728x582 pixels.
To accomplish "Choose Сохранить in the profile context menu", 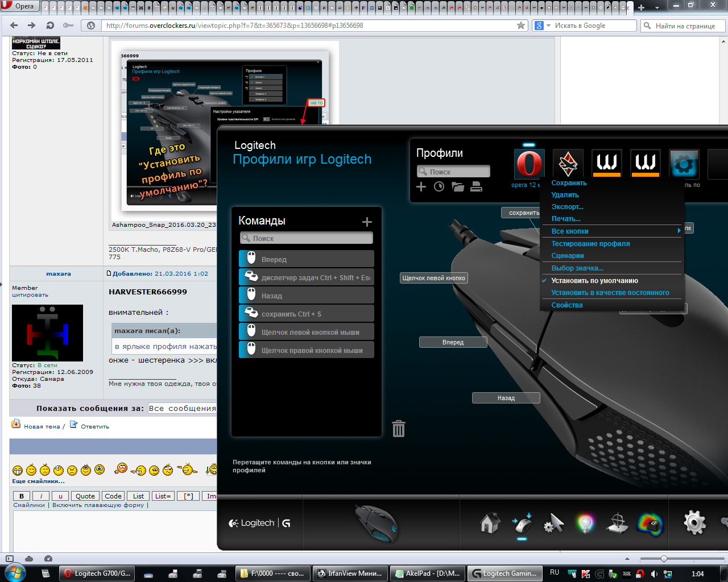I will 569,183.
